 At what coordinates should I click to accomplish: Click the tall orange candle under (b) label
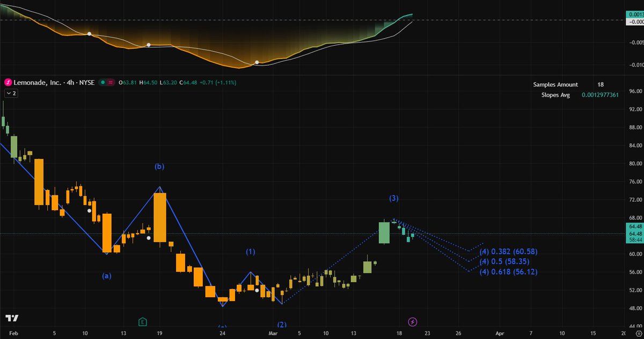point(160,218)
